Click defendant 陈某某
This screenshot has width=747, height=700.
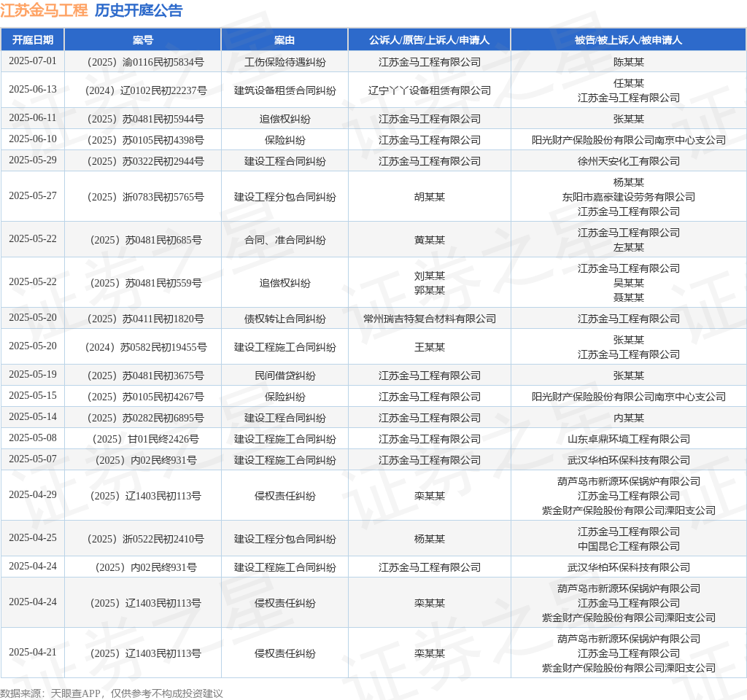pyautogui.click(x=628, y=62)
